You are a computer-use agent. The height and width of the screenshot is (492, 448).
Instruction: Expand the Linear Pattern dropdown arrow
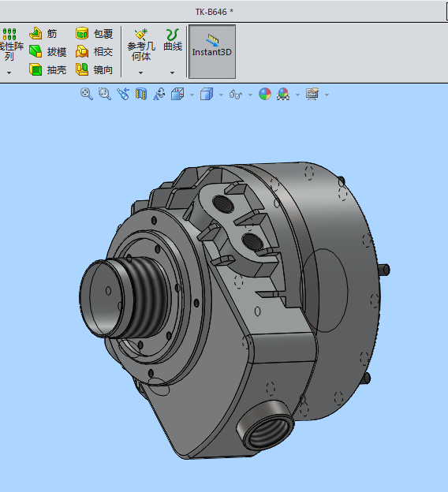pyautogui.click(x=9, y=73)
